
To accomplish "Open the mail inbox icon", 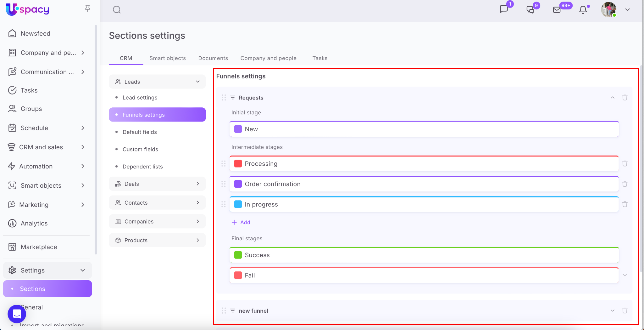I will (557, 10).
